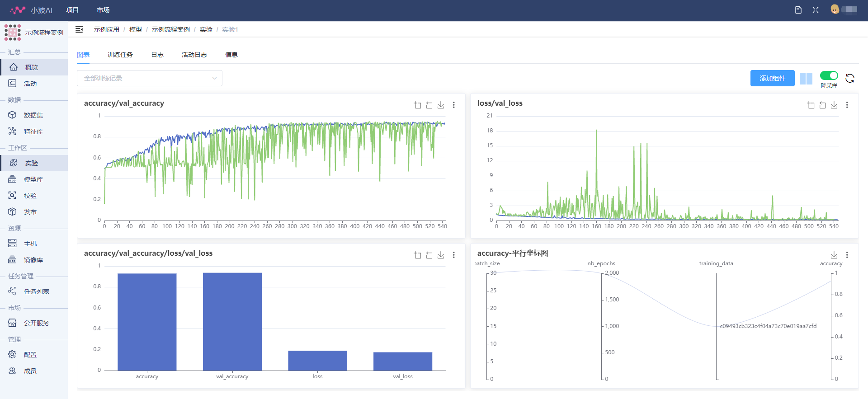
Task: Open more options on the bar chart
Action: click(x=453, y=255)
